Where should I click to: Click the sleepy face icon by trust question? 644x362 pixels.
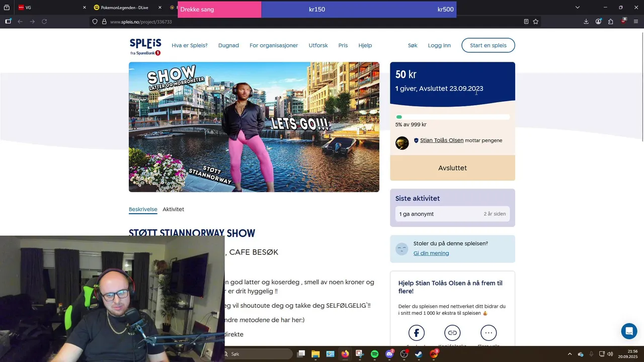(401, 248)
